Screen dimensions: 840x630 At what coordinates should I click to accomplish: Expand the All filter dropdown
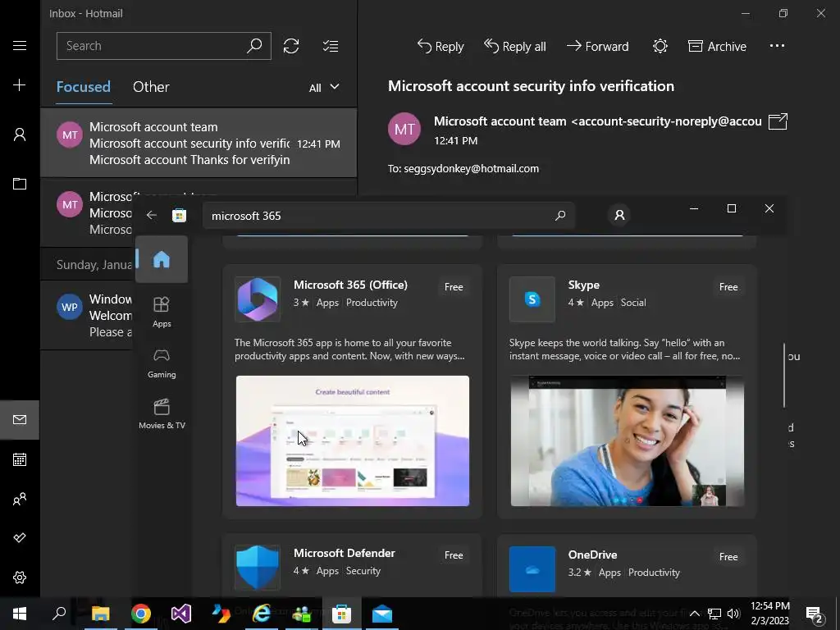(x=324, y=87)
